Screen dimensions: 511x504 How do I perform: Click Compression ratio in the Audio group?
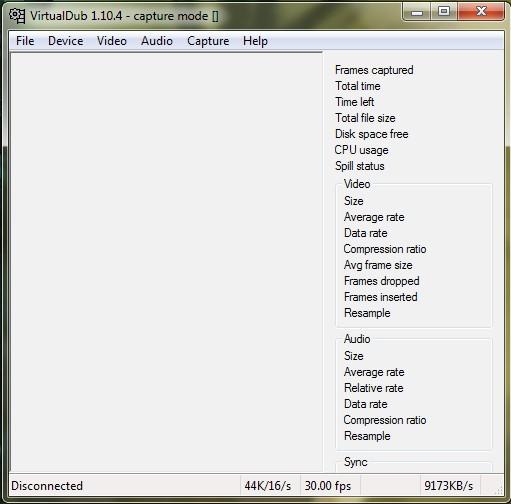[x=385, y=420]
